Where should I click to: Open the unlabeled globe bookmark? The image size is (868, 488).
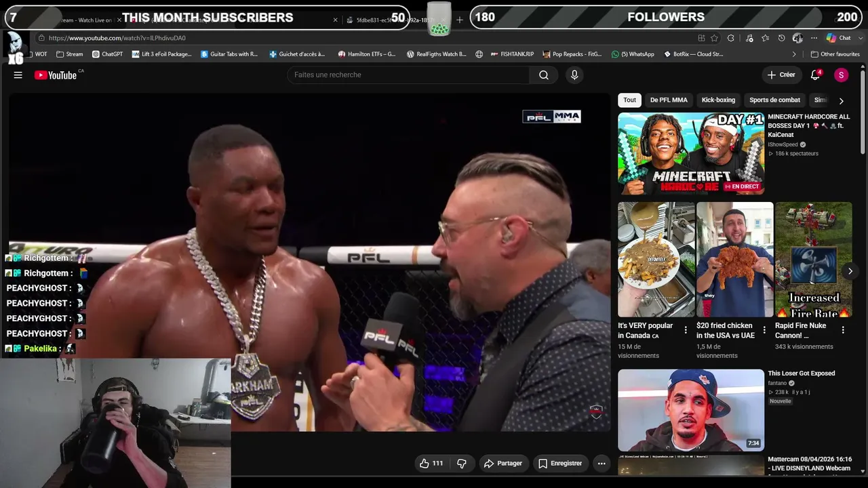[479, 54]
